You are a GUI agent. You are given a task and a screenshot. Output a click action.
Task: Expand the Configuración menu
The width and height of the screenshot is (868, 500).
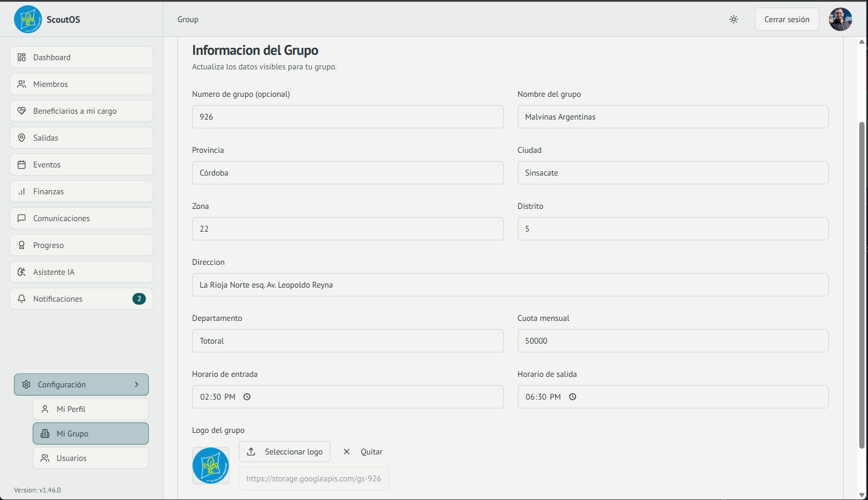tap(81, 384)
